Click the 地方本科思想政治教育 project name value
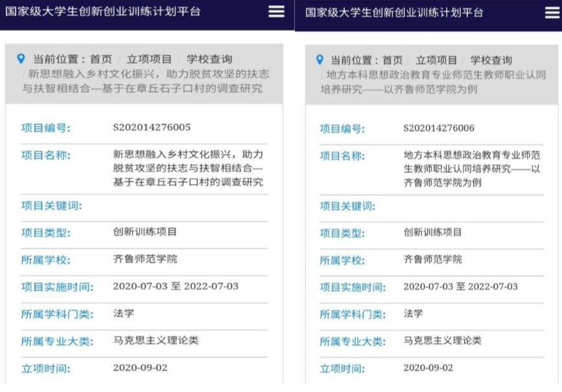This screenshot has width=562, height=392. 472,169
